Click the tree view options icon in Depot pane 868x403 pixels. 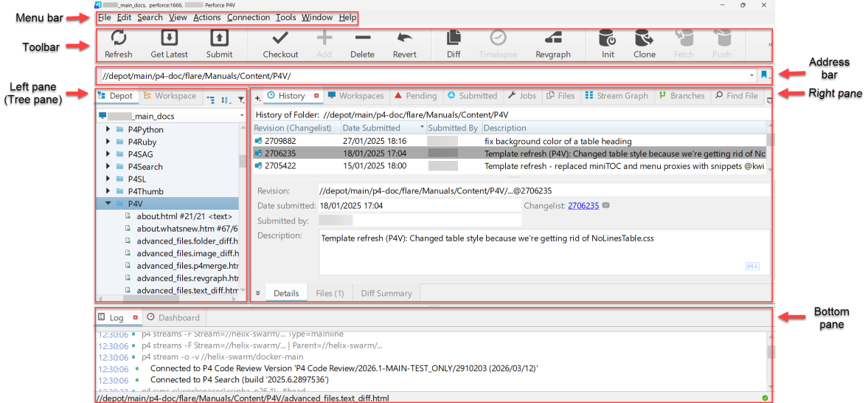pyautogui.click(x=211, y=100)
